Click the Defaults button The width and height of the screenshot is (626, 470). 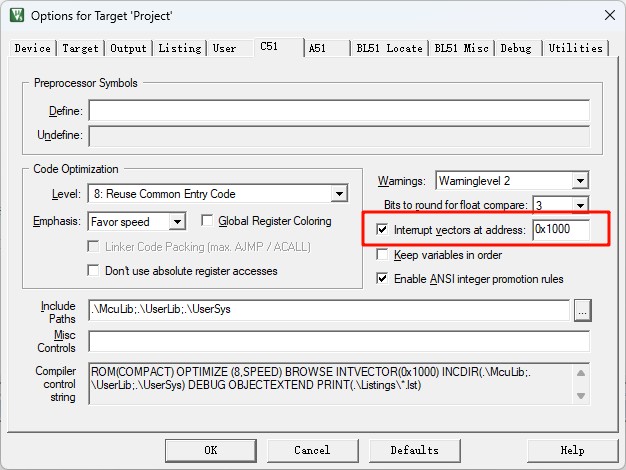(x=414, y=450)
